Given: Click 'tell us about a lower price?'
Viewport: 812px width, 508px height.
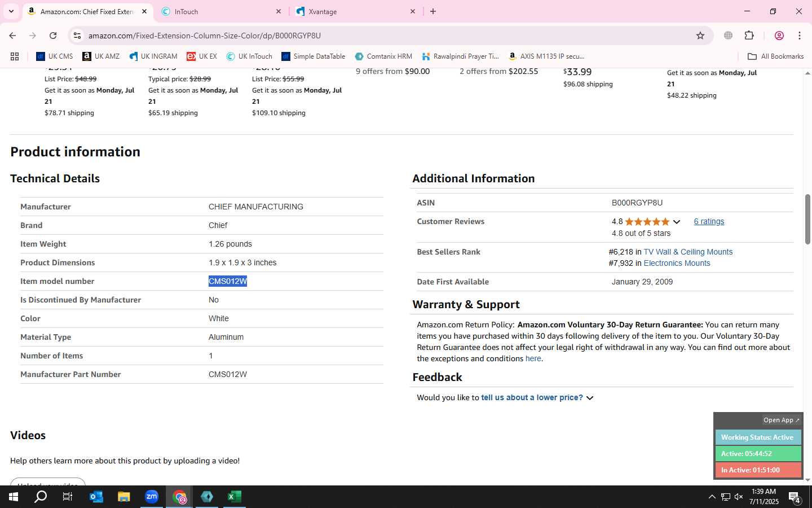Looking at the screenshot, I should tap(532, 397).
